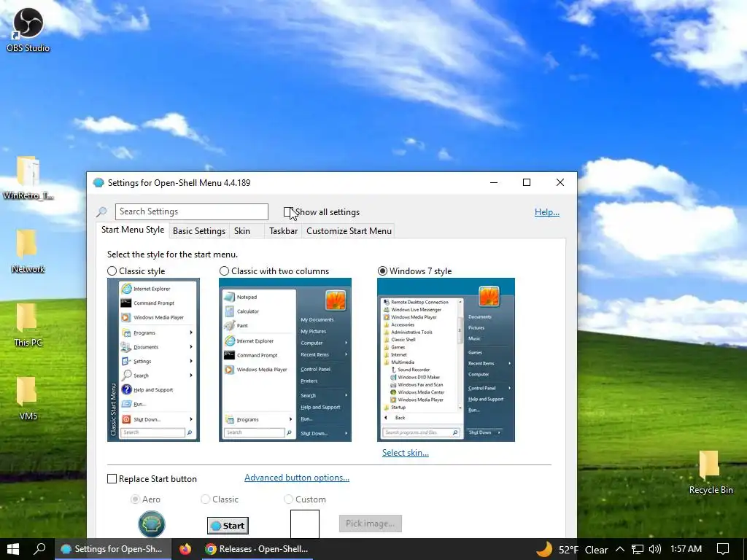Click the Help... link
The width and height of the screenshot is (747, 560).
click(547, 212)
